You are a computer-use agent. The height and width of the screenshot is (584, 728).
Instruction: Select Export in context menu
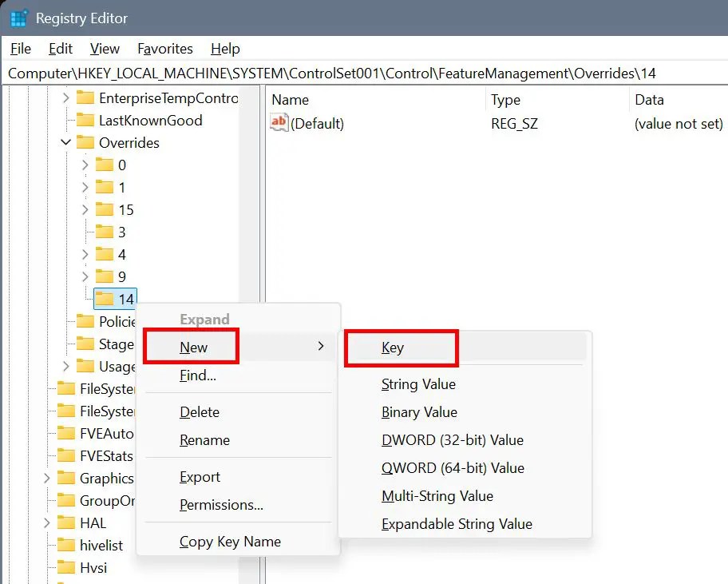pos(238,477)
